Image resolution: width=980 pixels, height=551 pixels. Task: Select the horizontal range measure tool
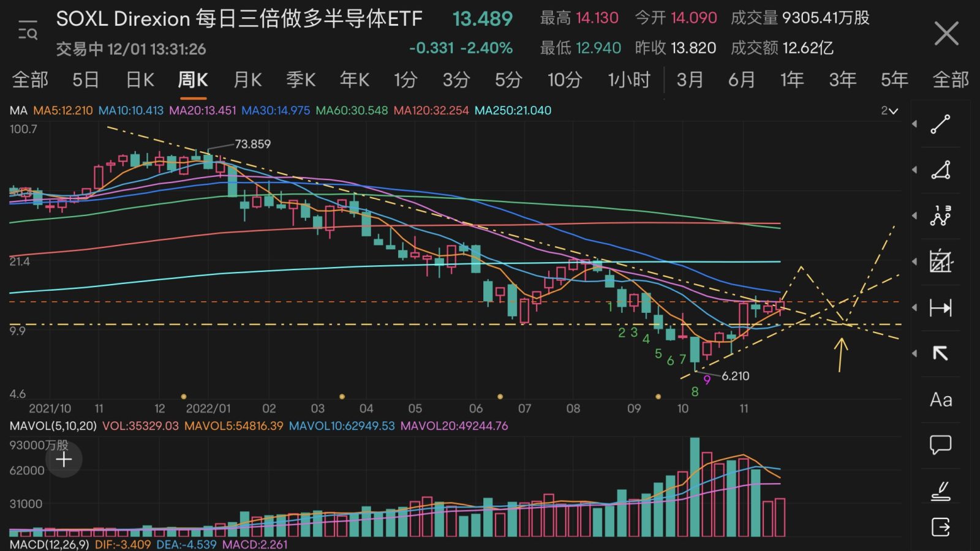coord(940,307)
